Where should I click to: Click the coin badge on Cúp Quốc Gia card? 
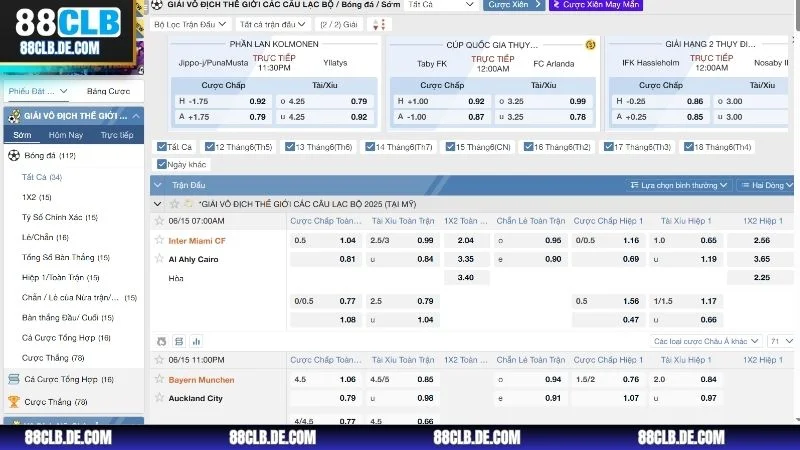coord(590,45)
